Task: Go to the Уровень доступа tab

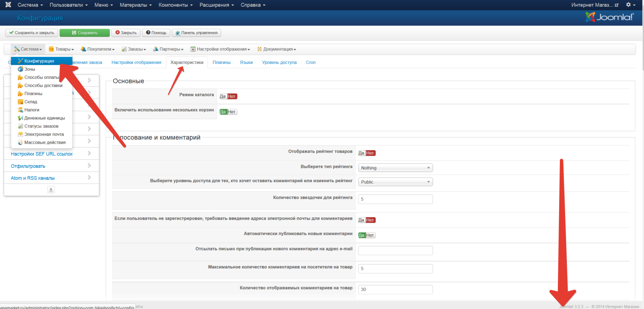Action: coord(279,62)
